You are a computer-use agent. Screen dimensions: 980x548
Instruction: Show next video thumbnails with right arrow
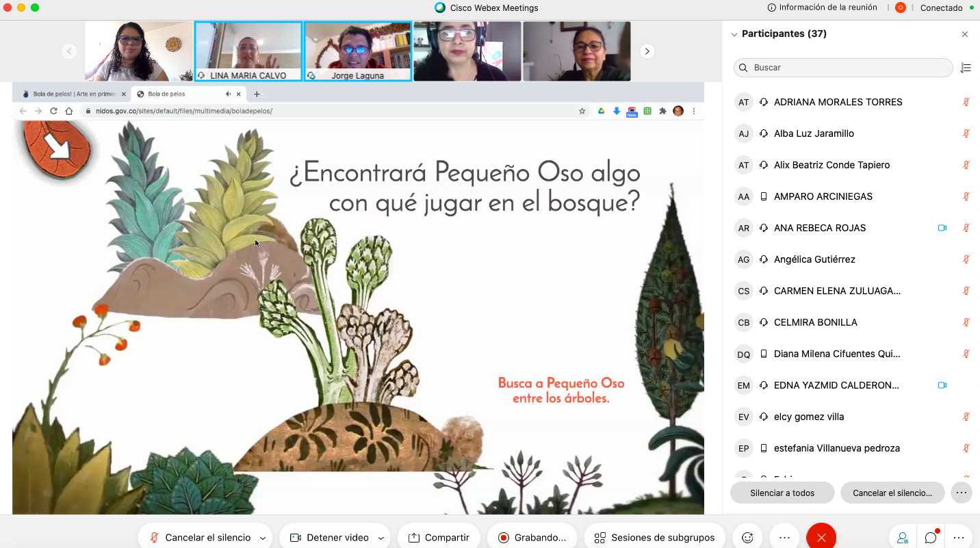coord(647,51)
